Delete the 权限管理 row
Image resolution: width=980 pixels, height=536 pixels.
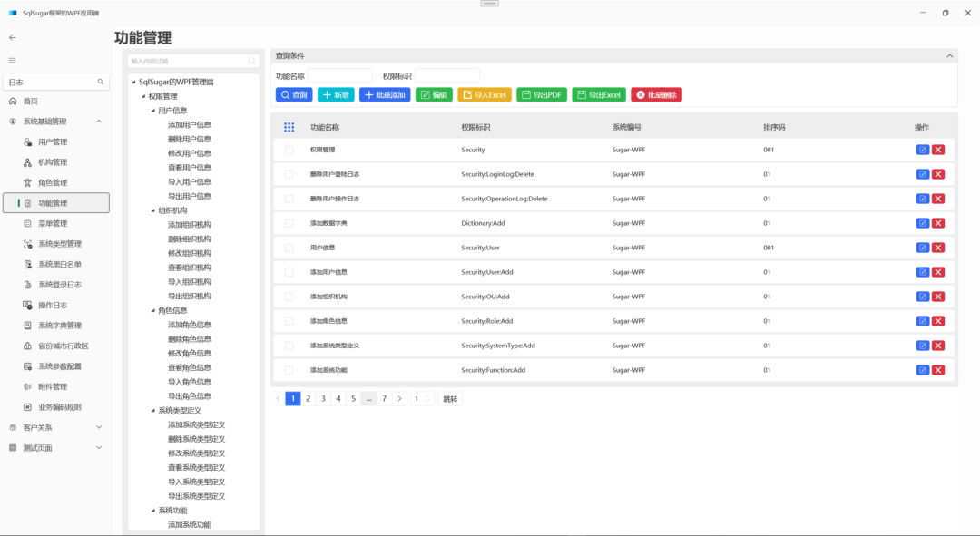938,150
